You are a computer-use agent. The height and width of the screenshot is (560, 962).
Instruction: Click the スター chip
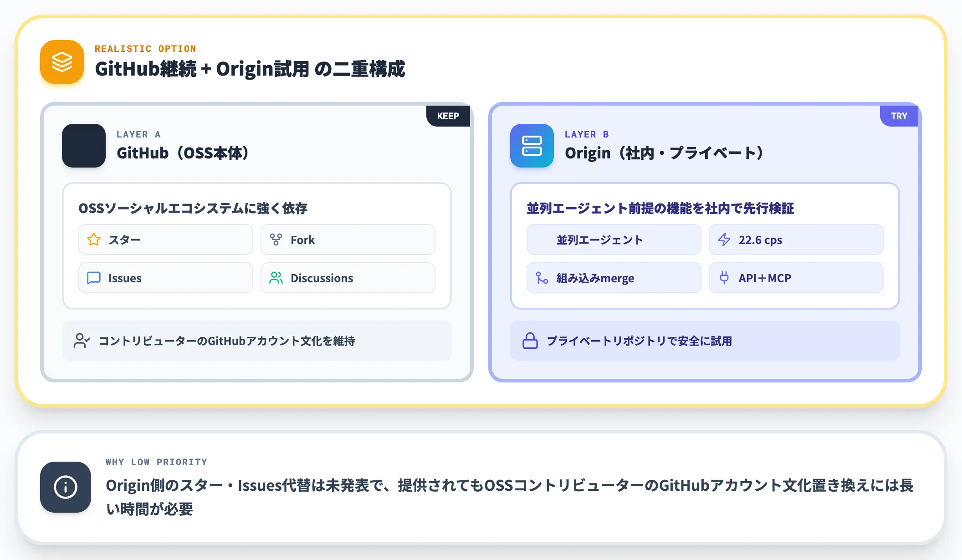pyautogui.click(x=166, y=239)
